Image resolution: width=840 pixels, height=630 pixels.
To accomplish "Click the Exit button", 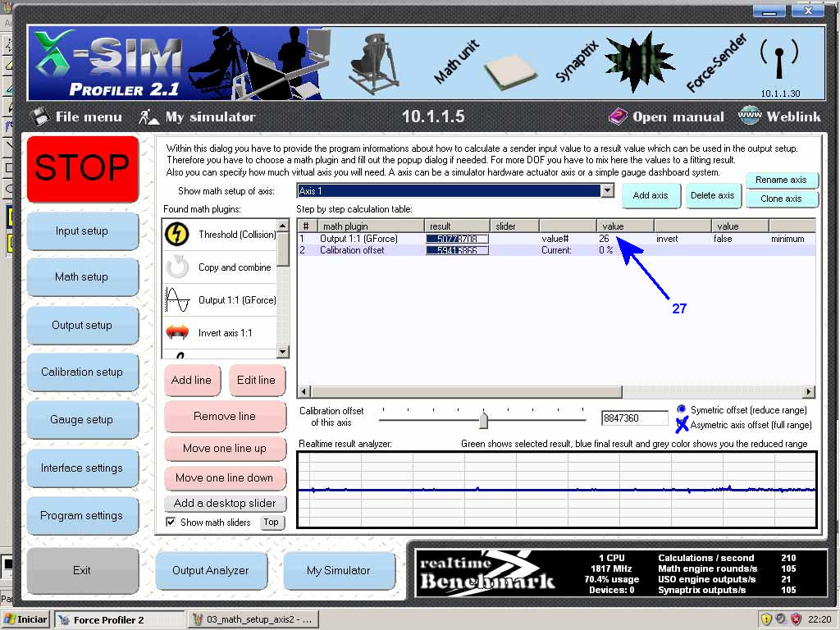I will (x=82, y=571).
